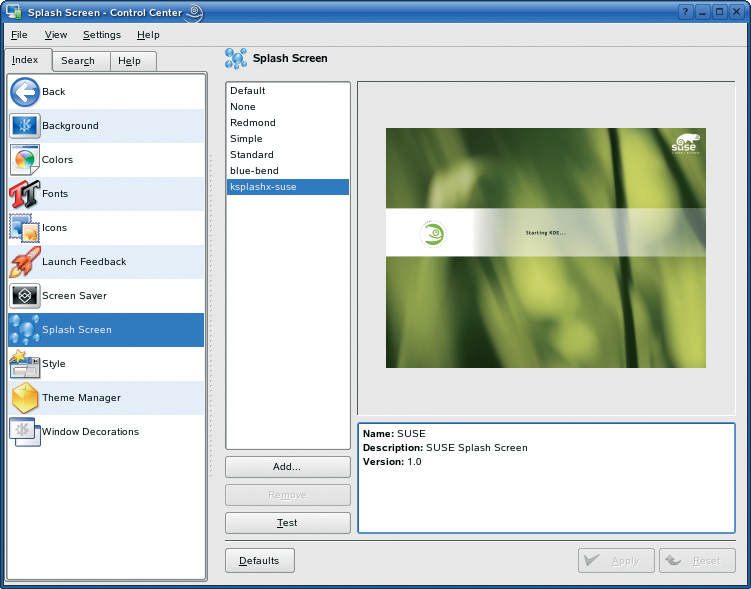Image resolution: width=751 pixels, height=589 pixels.
Task: Open the Theme Manager box icon
Action: tap(25, 398)
